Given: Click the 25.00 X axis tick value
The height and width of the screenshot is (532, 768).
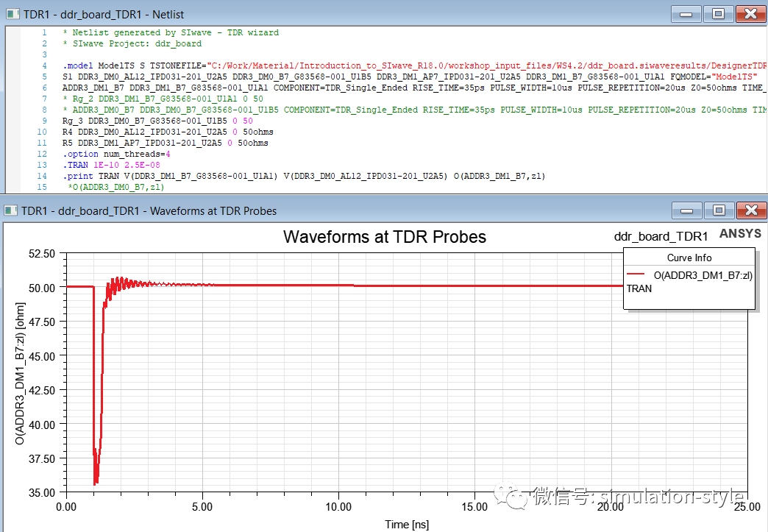Looking at the screenshot, I should coord(747,506).
